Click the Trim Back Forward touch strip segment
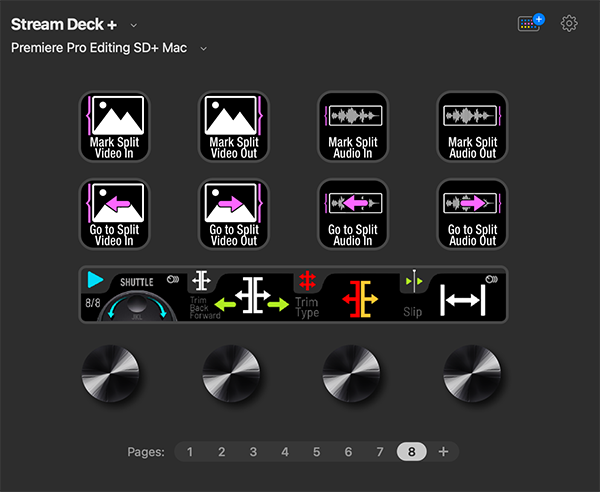600x492 pixels. 240,295
